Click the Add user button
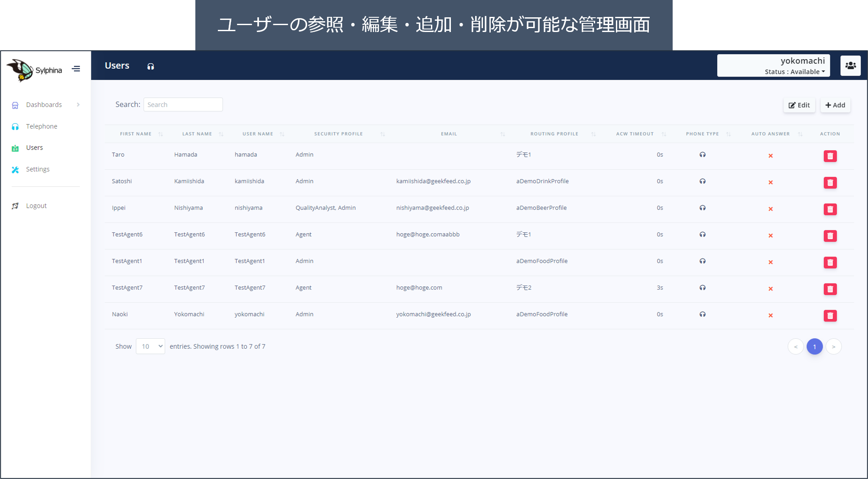 coord(835,105)
